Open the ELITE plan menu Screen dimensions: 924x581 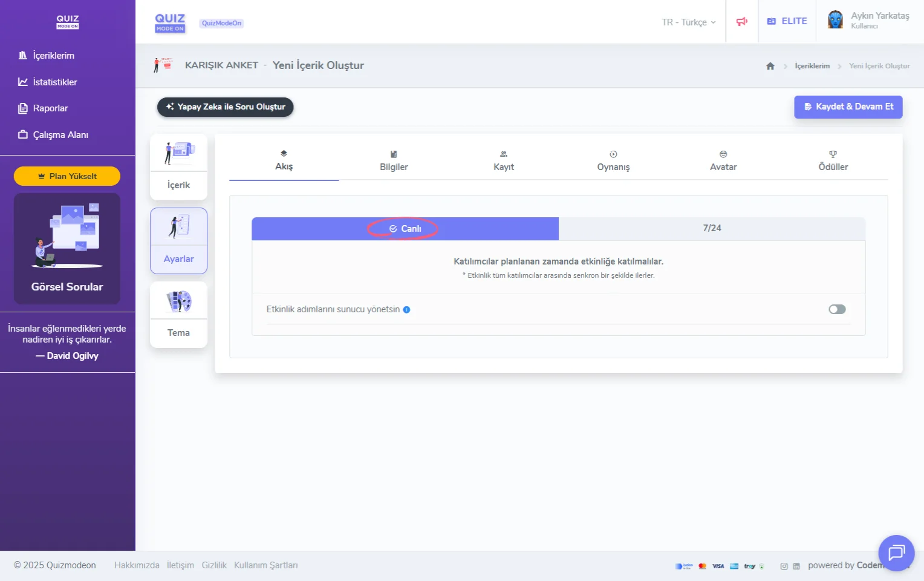(787, 21)
